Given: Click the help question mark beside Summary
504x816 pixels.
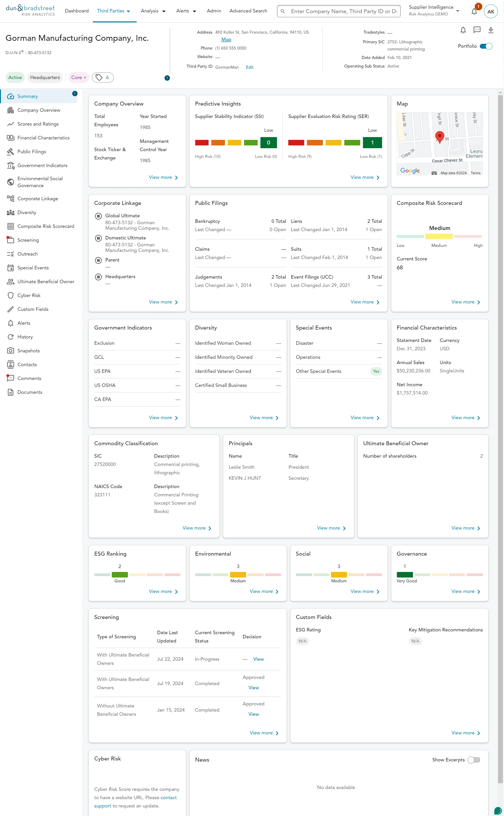Looking at the screenshot, I should (x=75, y=94).
